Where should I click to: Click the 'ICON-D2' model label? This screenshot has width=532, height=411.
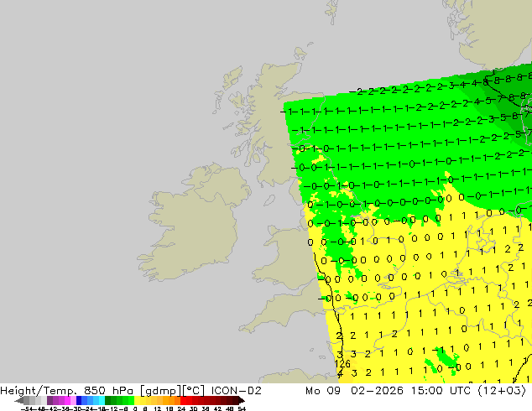click(236, 391)
